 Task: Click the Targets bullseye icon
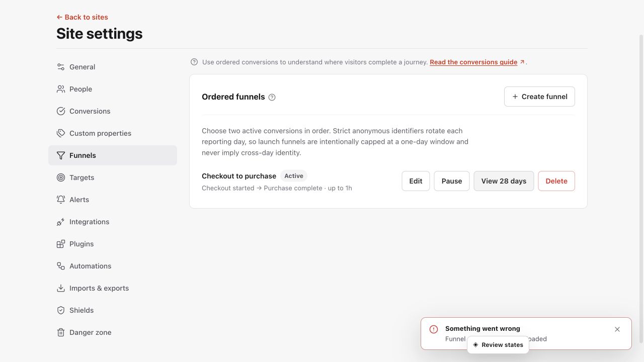tap(61, 177)
